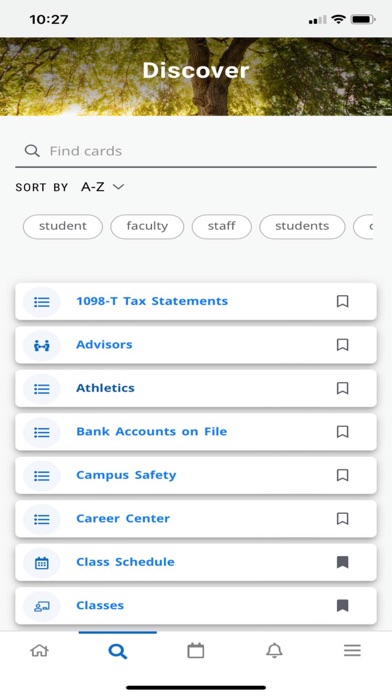Bookmark the Campus Safety card
Screen dimensions: 392x696
(342, 475)
